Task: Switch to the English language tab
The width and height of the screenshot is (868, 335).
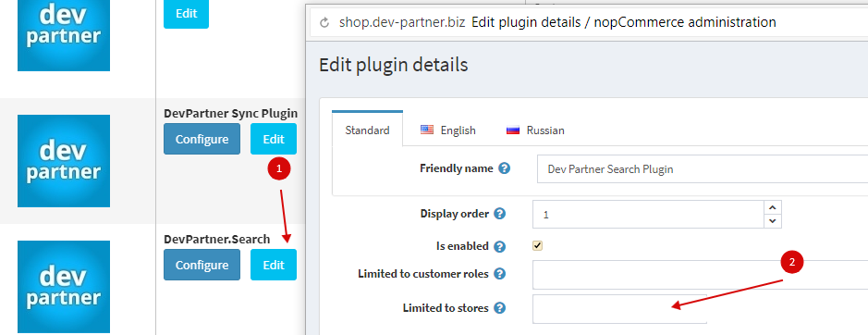Action: [x=447, y=130]
